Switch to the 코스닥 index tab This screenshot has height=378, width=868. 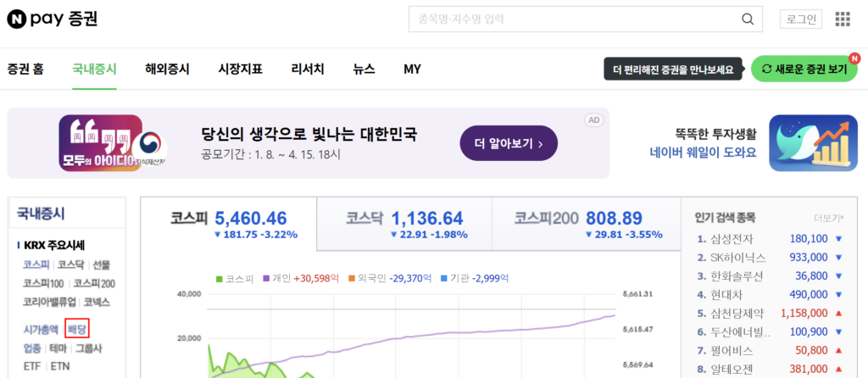click(x=403, y=224)
